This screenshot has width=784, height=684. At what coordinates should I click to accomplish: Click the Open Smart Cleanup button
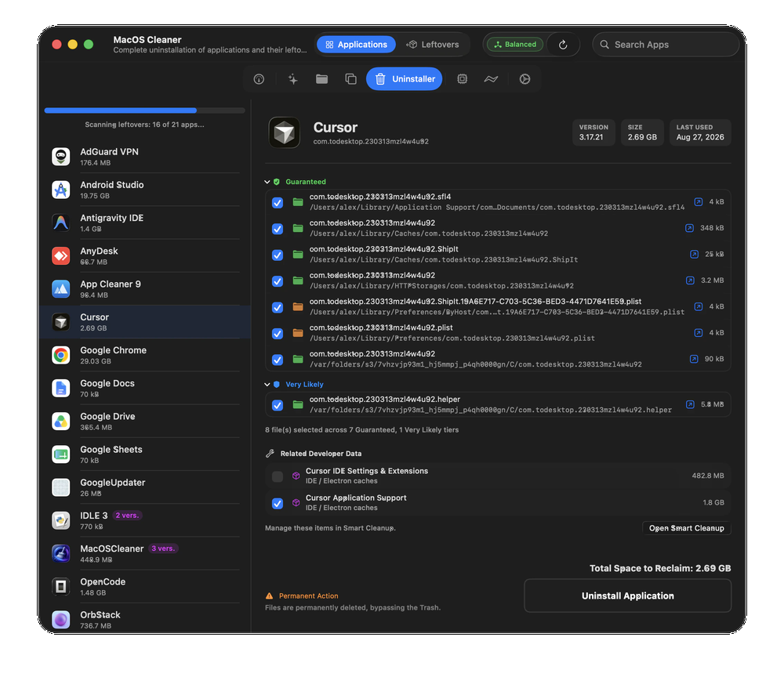click(x=687, y=528)
